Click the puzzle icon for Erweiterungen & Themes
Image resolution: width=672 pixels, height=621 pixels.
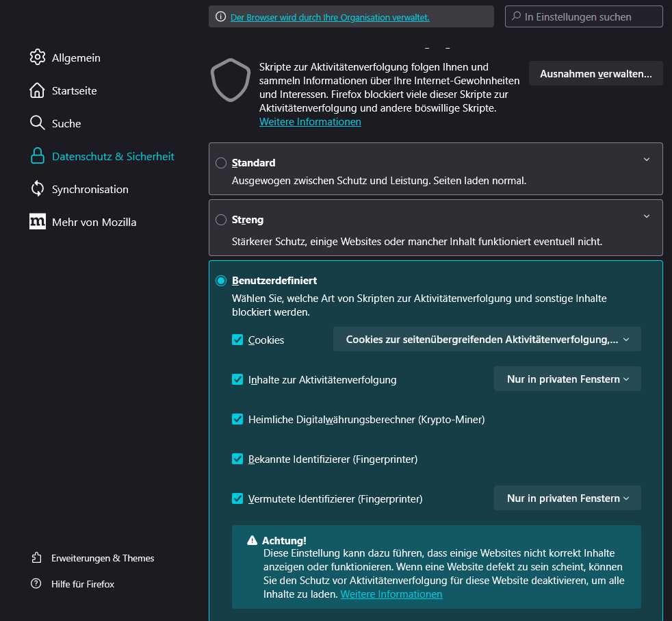36,558
